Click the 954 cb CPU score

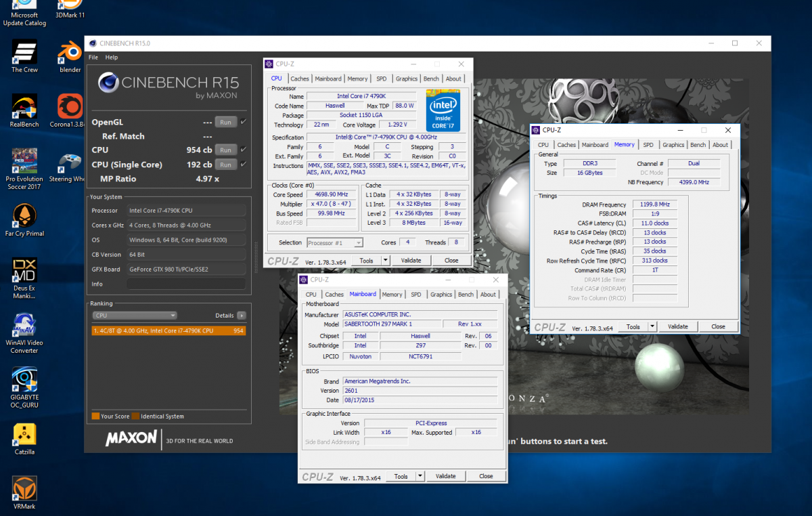pyautogui.click(x=199, y=150)
